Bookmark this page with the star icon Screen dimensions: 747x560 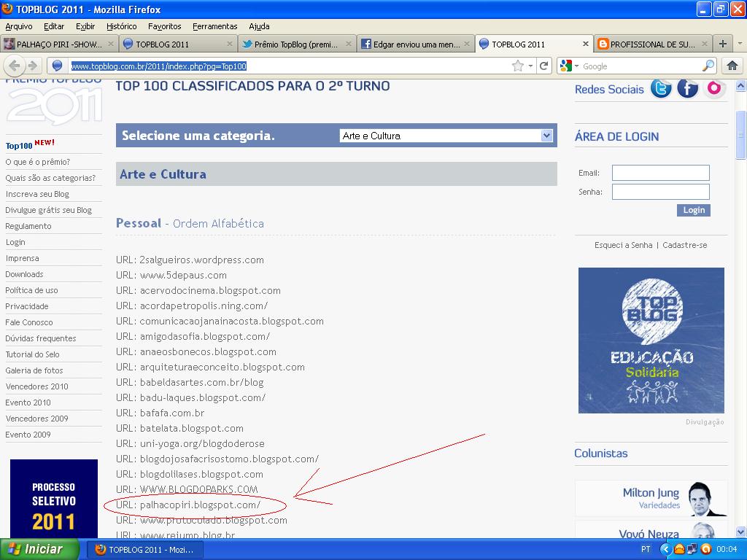tap(518, 66)
